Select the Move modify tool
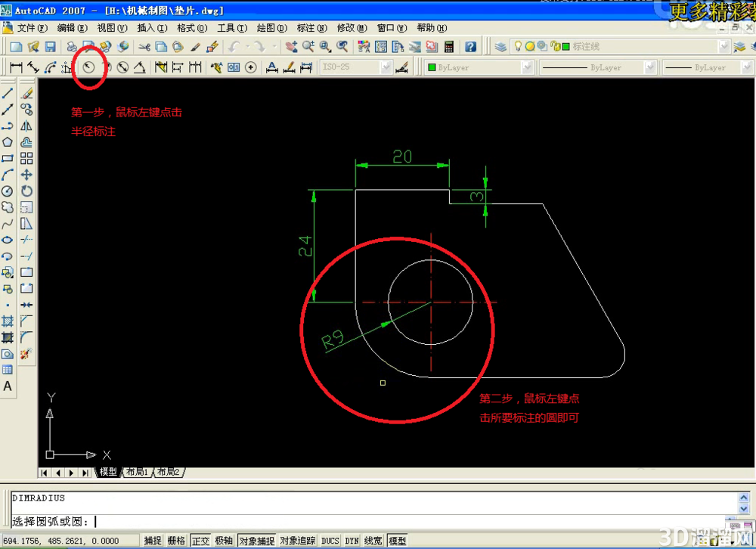The width and height of the screenshot is (756, 549). coord(26,175)
